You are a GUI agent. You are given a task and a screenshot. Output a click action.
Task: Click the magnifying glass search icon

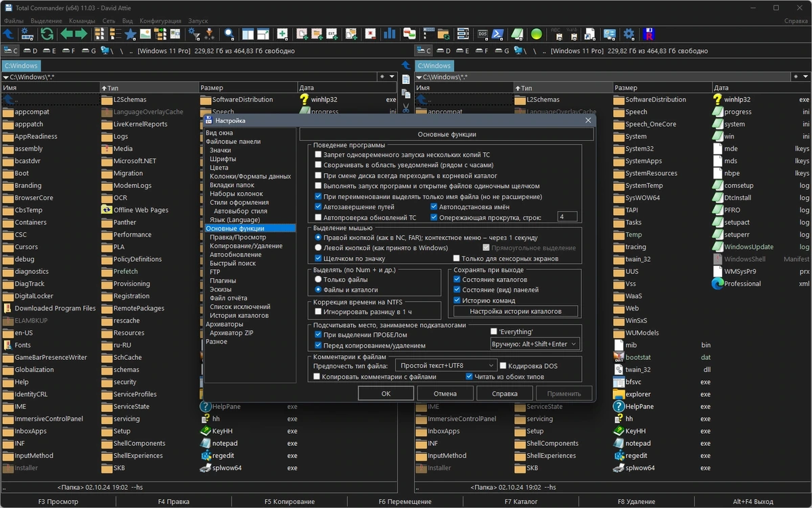[x=229, y=34]
